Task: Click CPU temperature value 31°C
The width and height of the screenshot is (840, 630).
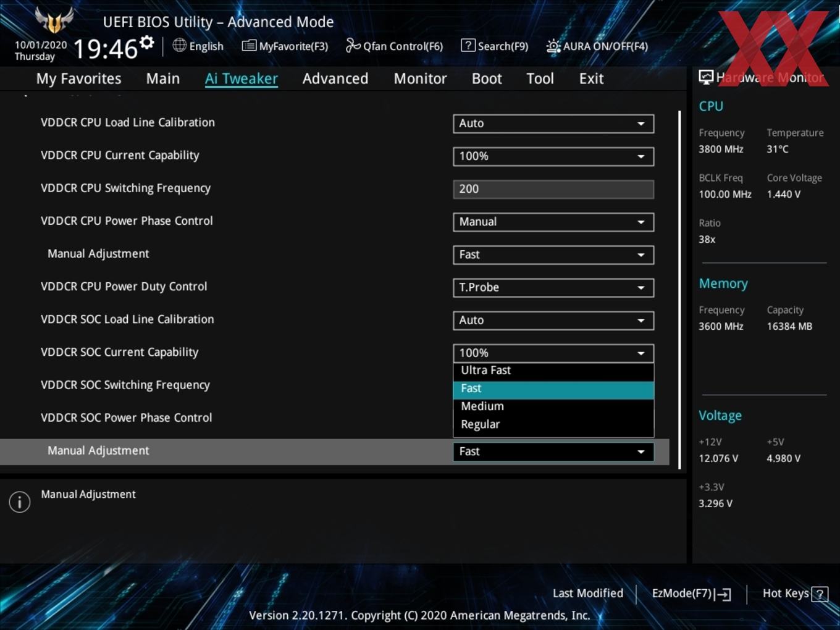Action: point(778,149)
